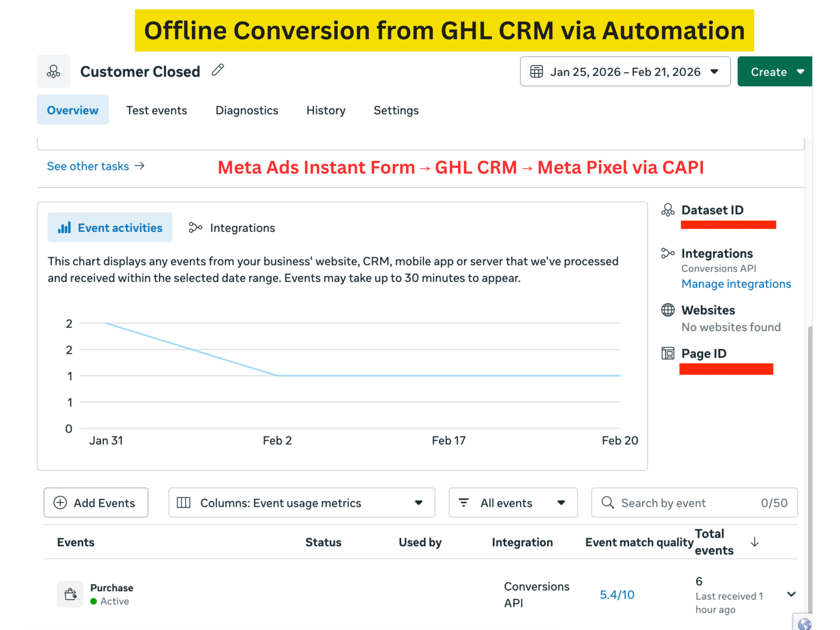This screenshot has height=630, width=840.
Task: Click the dataset icon left of Customer Closed
Action: coord(53,72)
